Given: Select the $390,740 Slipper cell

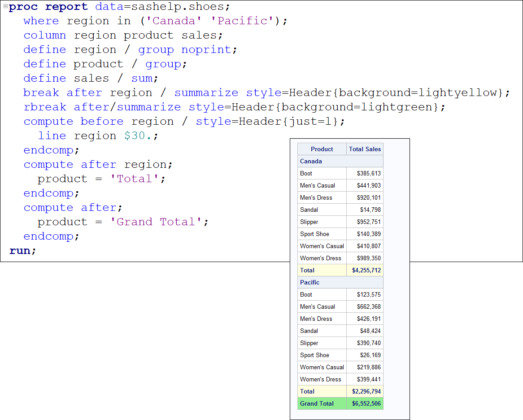Looking at the screenshot, I should click(x=365, y=343).
